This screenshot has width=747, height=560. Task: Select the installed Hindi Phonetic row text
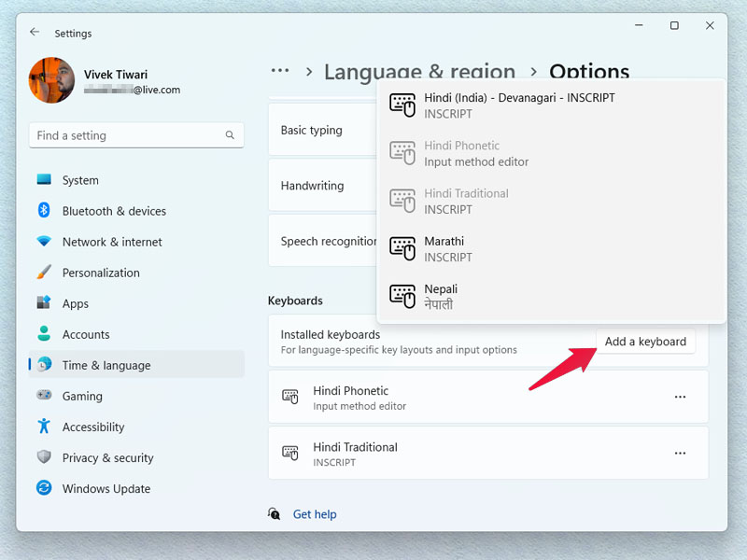click(x=359, y=398)
